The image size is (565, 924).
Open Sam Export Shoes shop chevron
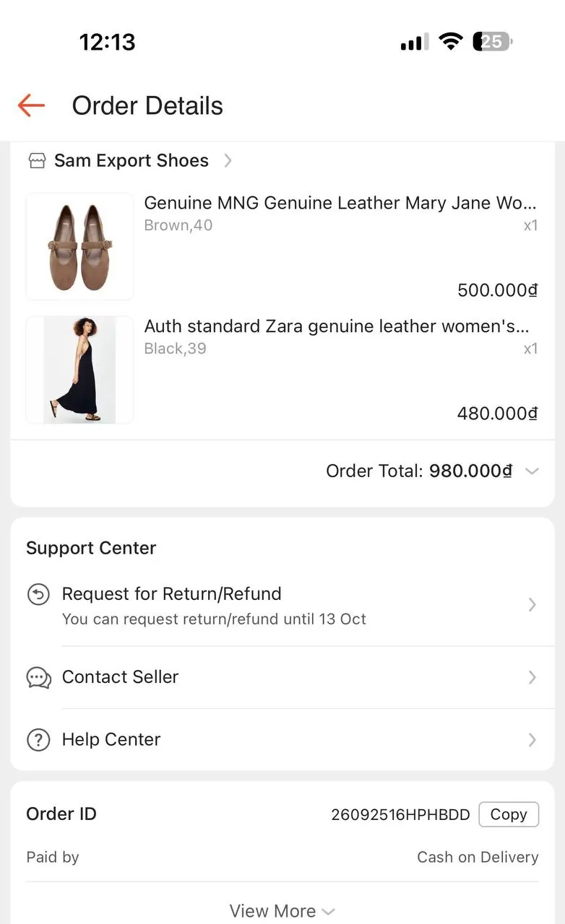tap(228, 160)
